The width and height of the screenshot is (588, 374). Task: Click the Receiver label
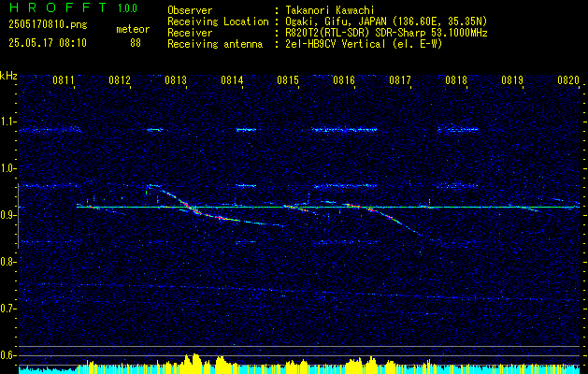point(190,33)
